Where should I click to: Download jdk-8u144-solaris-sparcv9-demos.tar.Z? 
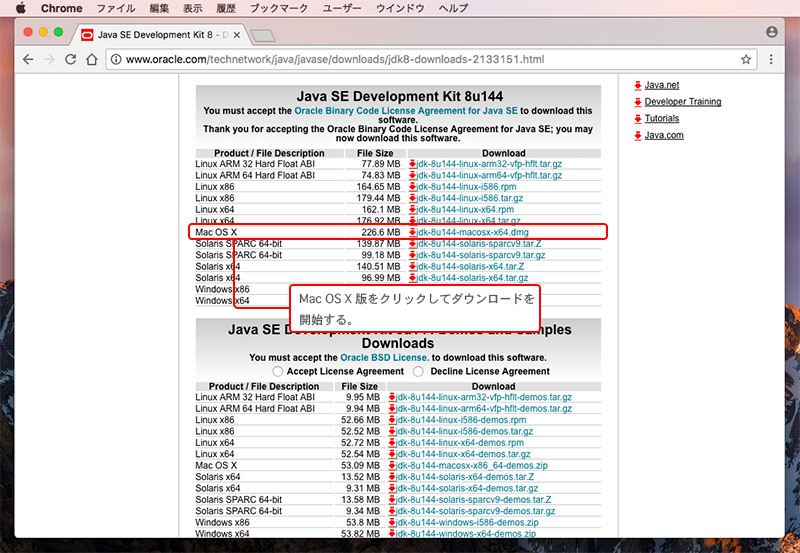click(474, 500)
